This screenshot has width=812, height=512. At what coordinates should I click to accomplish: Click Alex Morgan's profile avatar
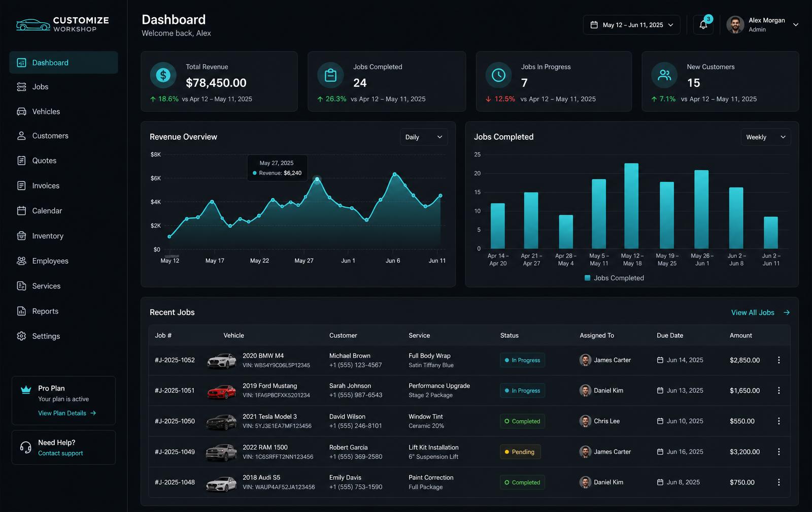pyautogui.click(x=735, y=24)
